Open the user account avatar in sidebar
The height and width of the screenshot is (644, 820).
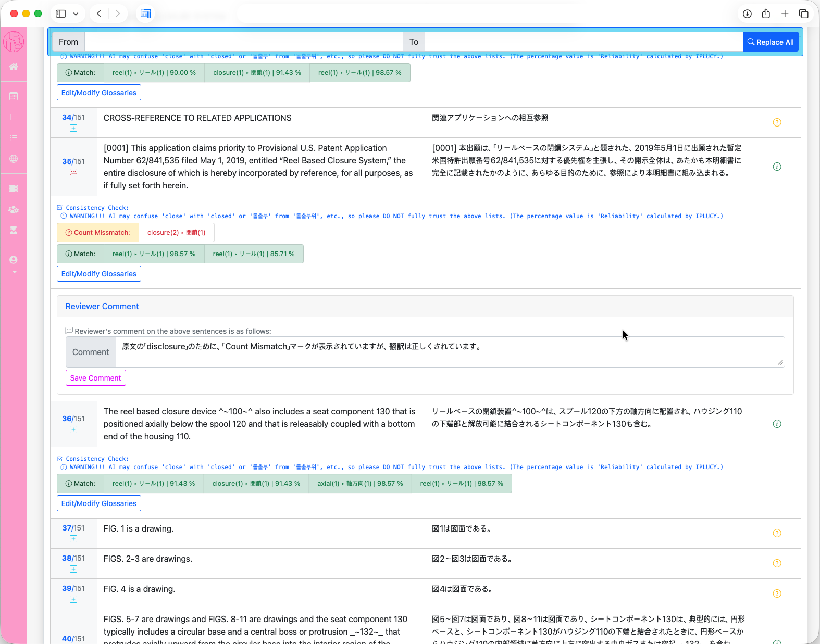coord(14,260)
